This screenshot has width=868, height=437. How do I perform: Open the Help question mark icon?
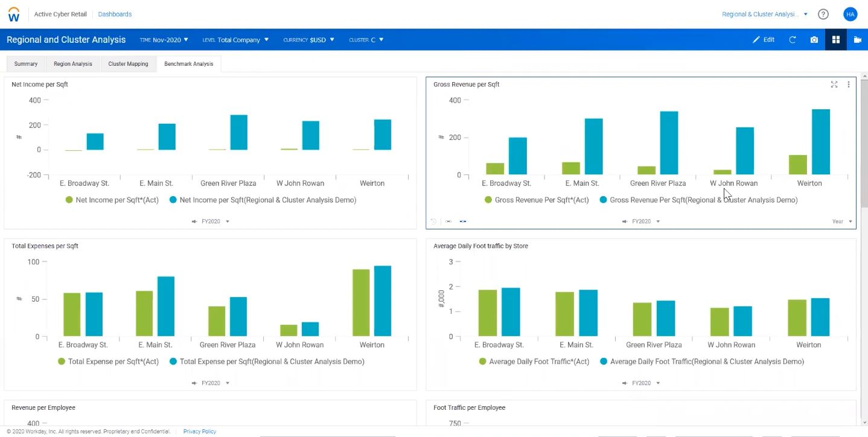(823, 13)
